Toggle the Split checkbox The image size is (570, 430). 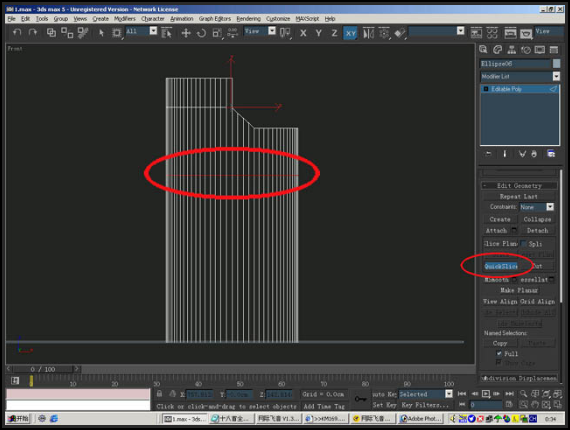[x=523, y=244]
